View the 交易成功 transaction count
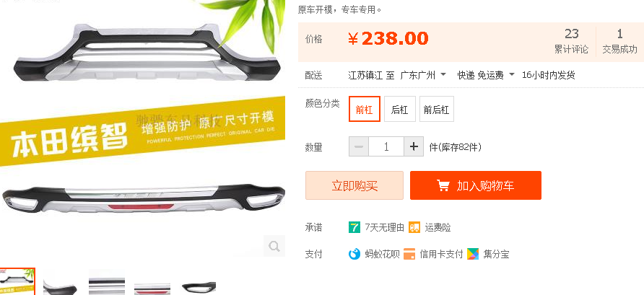Image resolution: width=644 pixels, height=295 pixels. 619,41
